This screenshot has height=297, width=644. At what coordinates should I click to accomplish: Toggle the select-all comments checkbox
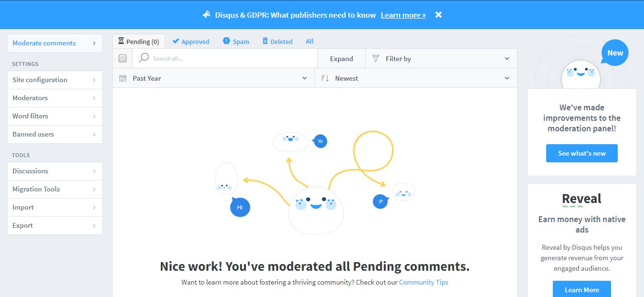pyautogui.click(x=123, y=58)
